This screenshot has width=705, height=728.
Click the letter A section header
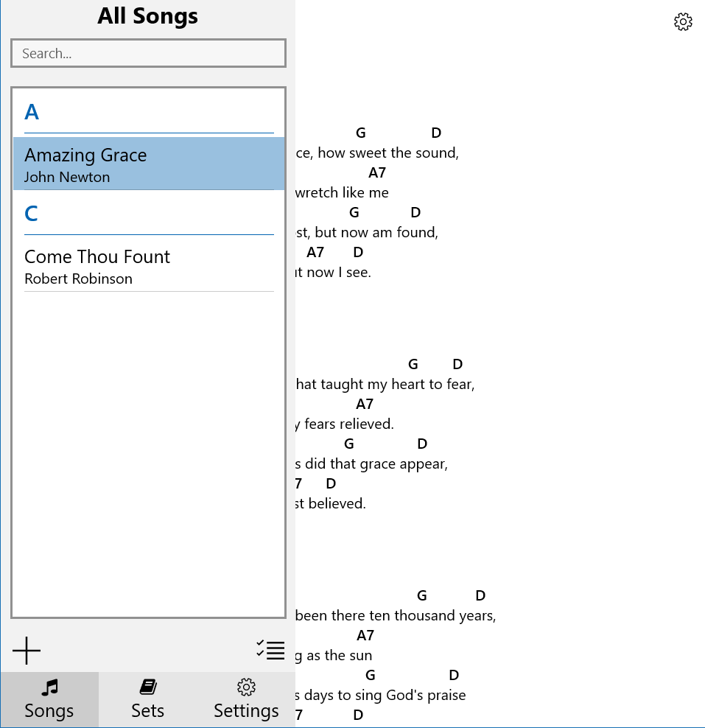(30, 112)
